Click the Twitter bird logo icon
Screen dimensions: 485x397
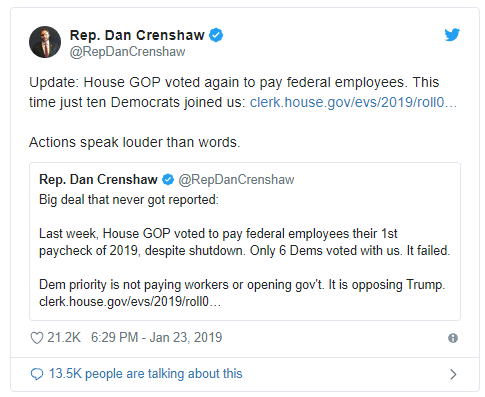[452, 35]
